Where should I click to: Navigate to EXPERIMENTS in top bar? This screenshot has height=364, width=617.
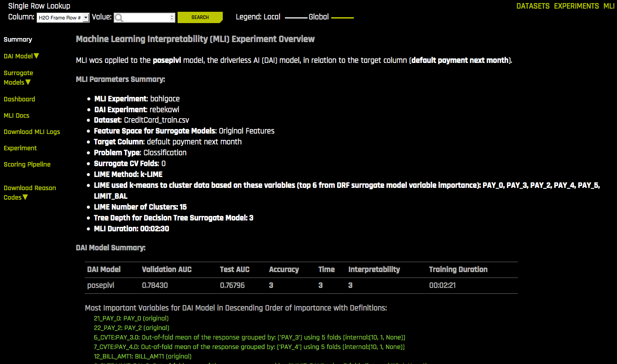[x=576, y=6]
